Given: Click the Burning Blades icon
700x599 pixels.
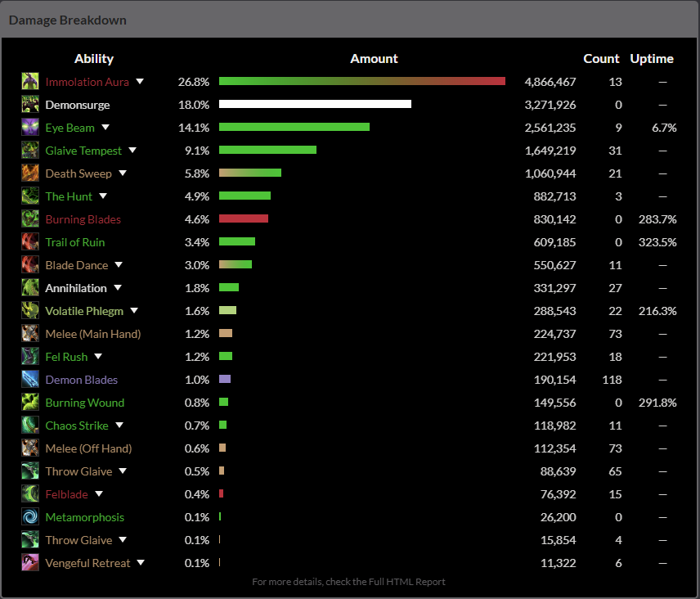Looking at the screenshot, I should 30,219.
